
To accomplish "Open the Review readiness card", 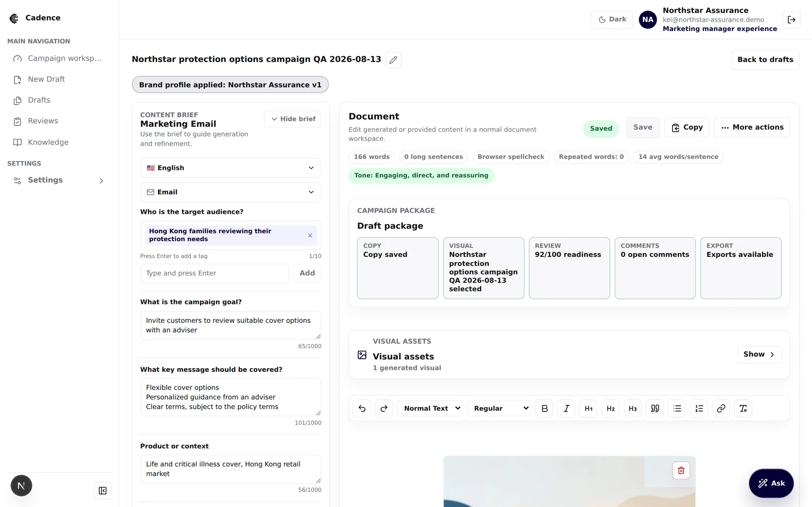I will pyautogui.click(x=569, y=268).
